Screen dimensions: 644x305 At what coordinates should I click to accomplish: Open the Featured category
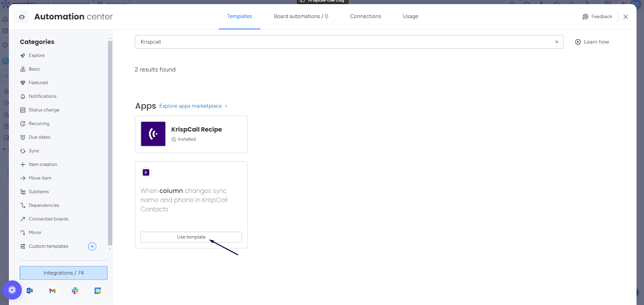(x=34, y=83)
